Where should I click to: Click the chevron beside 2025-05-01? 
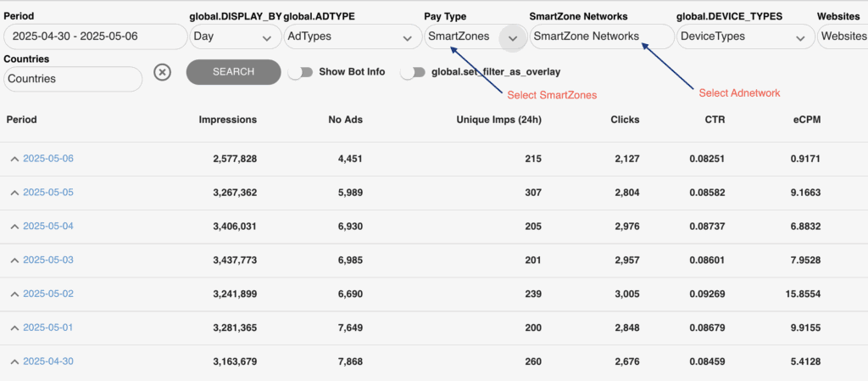click(14, 328)
